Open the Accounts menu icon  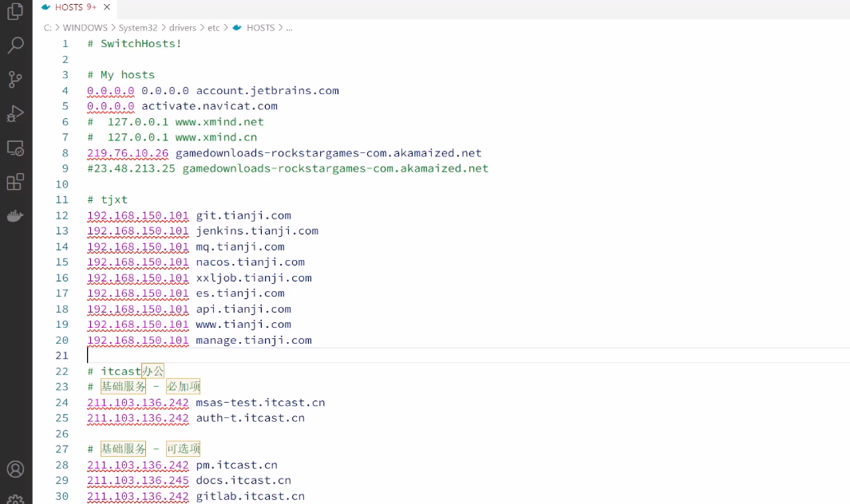(15, 469)
